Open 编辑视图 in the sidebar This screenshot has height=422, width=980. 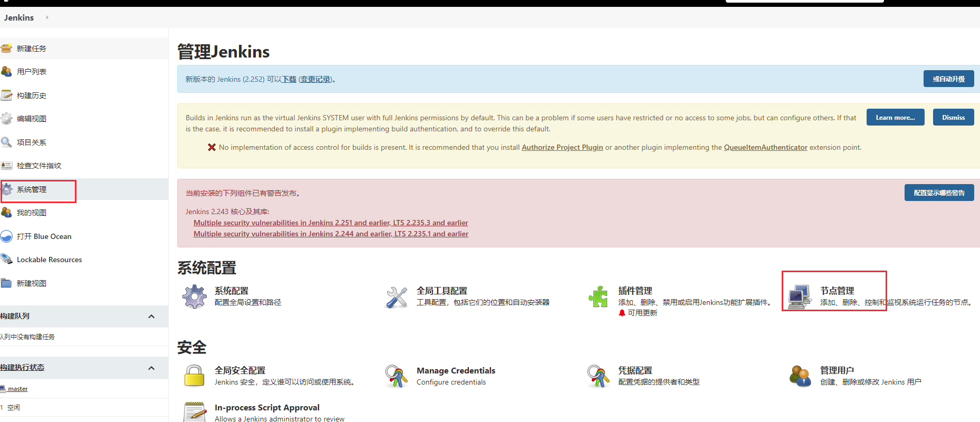point(32,119)
